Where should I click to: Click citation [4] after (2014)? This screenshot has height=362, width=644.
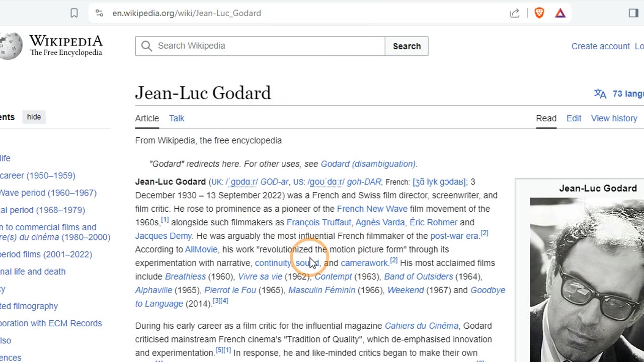pyautogui.click(x=224, y=301)
